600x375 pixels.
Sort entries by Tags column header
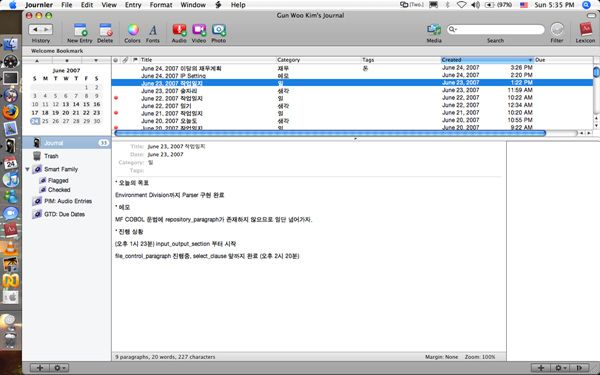point(401,60)
